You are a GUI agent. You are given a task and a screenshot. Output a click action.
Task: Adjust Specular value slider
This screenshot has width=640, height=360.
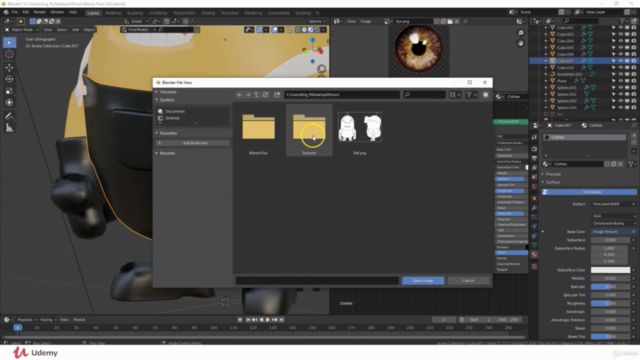[610, 287]
